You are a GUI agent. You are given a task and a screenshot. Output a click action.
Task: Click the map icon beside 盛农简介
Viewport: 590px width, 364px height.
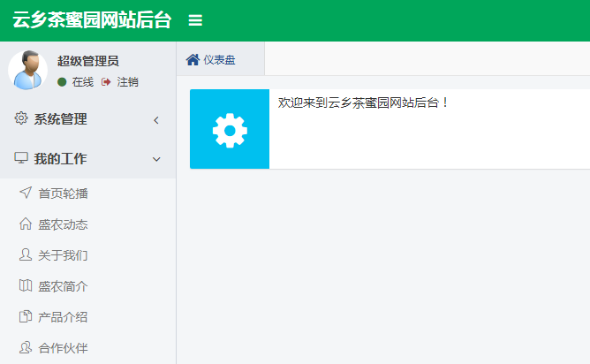[x=25, y=286]
